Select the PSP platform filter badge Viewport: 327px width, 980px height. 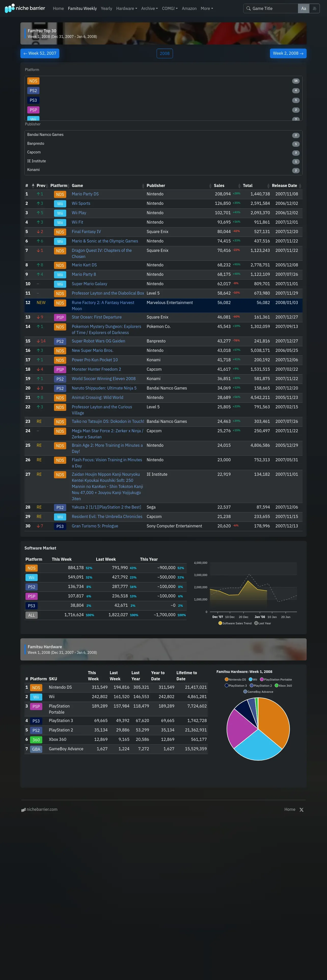(33, 110)
